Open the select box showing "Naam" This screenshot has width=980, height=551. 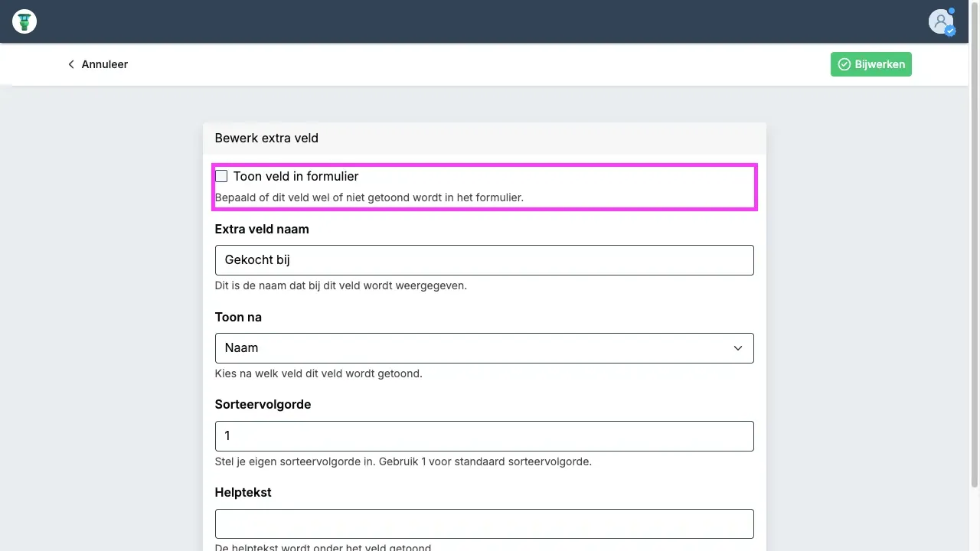[475, 348]
